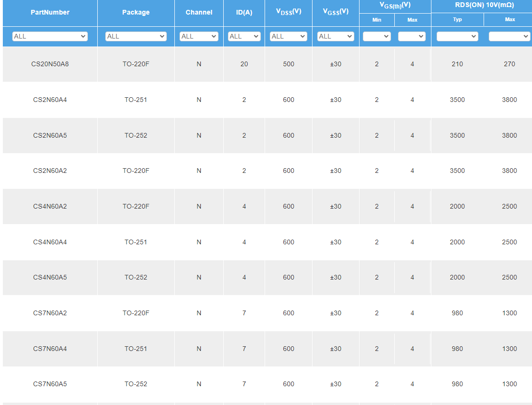This screenshot has width=532, height=405.
Task: Select the CS7N60A4 part number
Action: (x=50, y=349)
